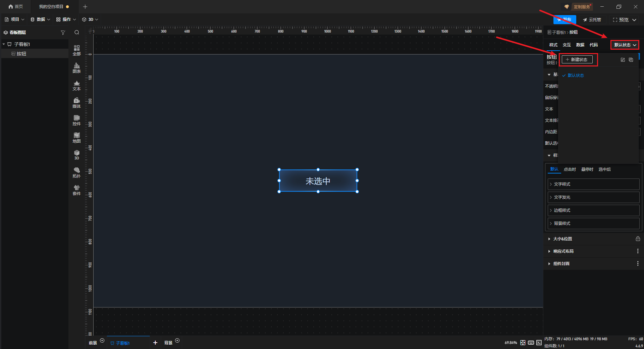Select the 地图 map components icon
644x349 pixels.
pos(76,137)
